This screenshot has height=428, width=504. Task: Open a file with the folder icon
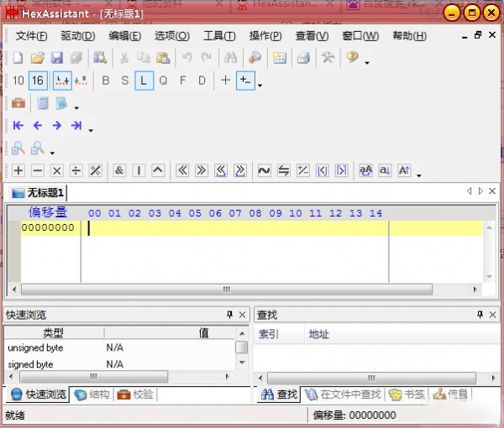[x=37, y=58]
